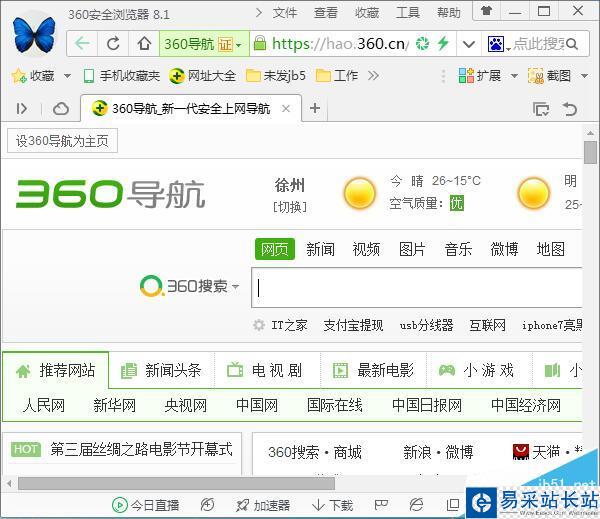
Task: Click the 收藏 star favorites icon
Action: click(19, 76)
